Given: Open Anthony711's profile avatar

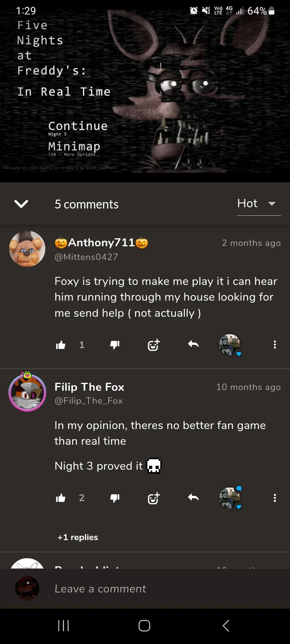Looking at the screenshot, I should point(27,249).
